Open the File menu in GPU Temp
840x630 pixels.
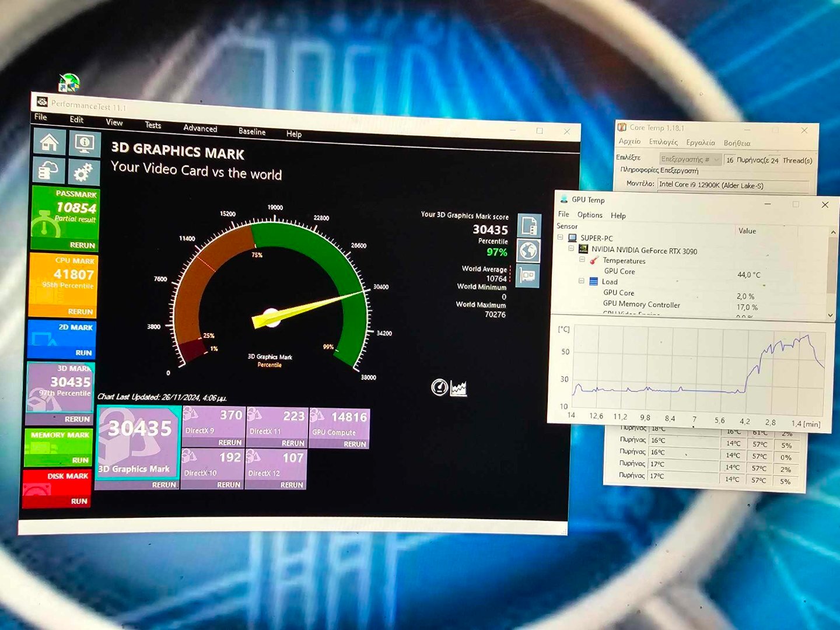point(563,214)
